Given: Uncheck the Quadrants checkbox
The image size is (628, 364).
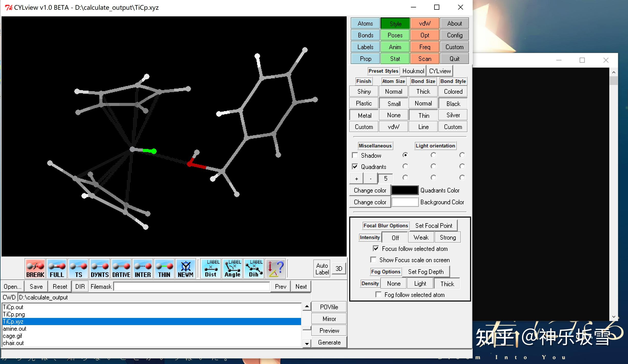Looking at the screenshot, I should (355, 167).
